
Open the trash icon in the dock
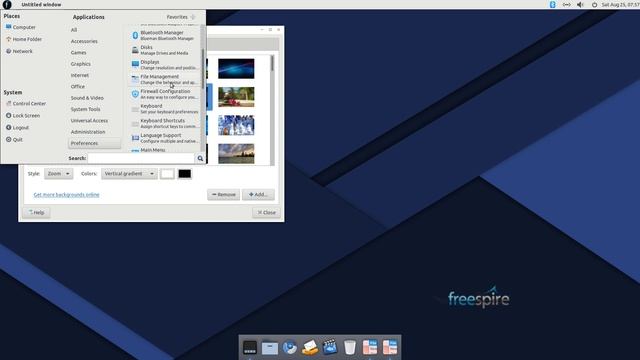tap(350, 347)
